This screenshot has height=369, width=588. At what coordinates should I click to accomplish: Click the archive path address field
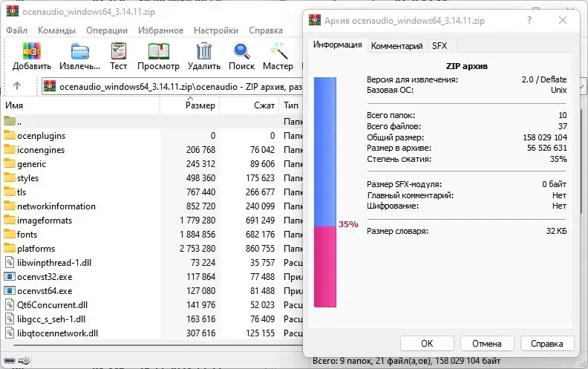tap(172, 87)
